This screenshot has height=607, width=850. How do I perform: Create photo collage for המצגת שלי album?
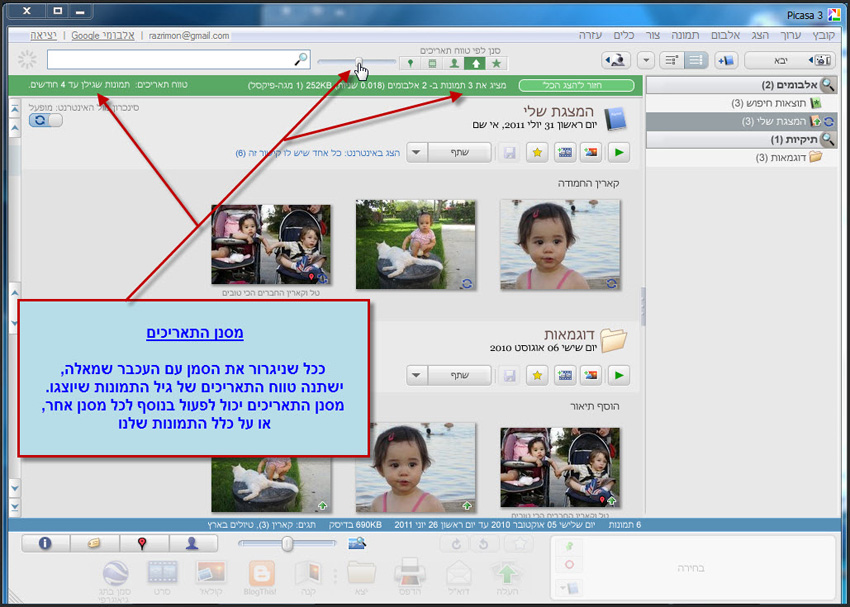pyautogui.click(x=591, y=152)
